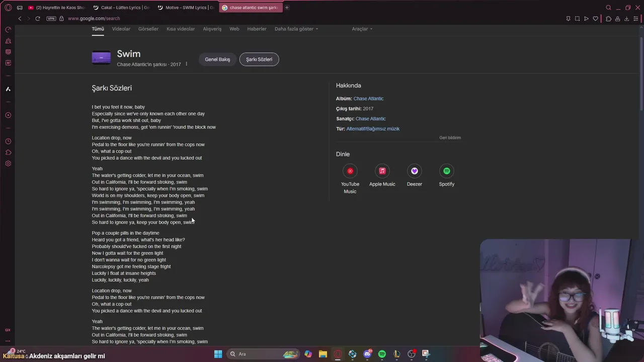Open the Alternatif/Bağımsız müzik genre link

click(x=373, y=129)
